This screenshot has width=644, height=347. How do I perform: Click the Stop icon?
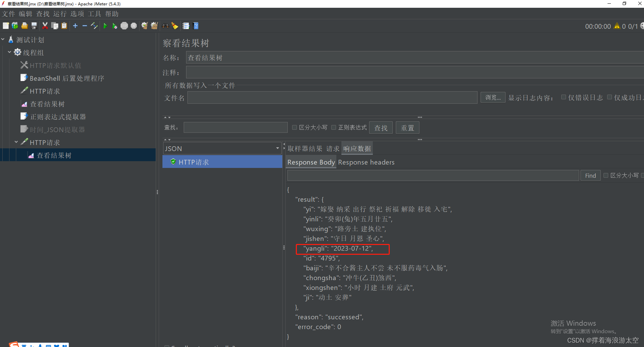[x=124, y=26]
